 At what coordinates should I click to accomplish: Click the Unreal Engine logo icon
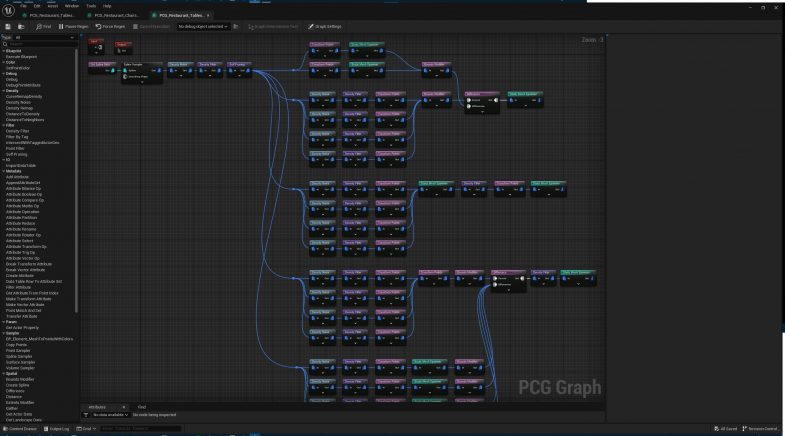[x=8, y=10]
